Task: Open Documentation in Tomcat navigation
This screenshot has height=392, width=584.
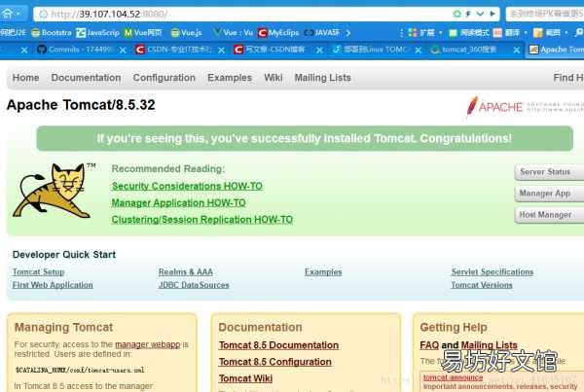Action: [86, 78]
